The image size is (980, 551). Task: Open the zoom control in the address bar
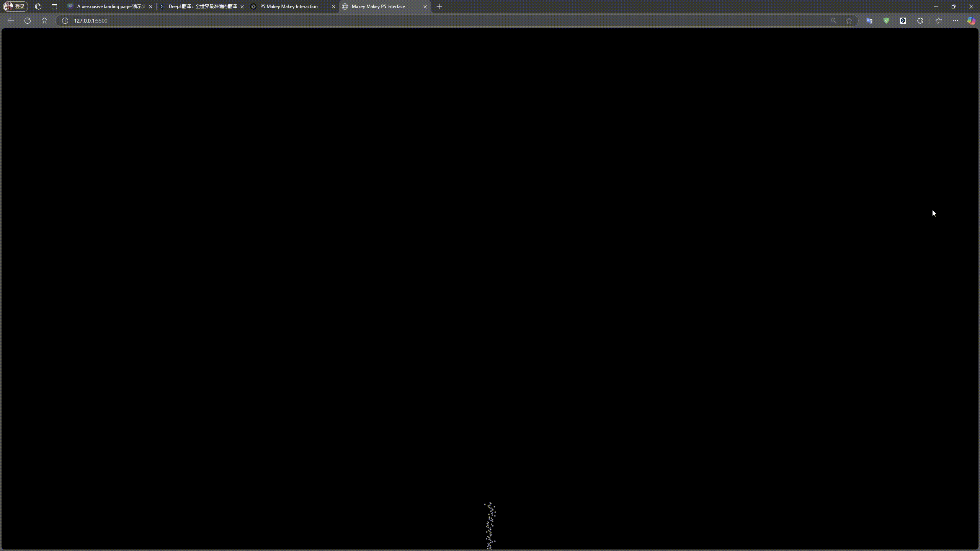834,21
